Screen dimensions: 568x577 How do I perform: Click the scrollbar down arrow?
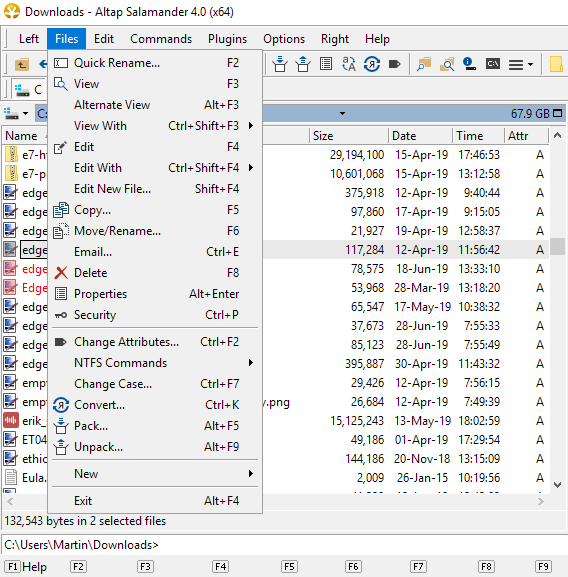pyautogui.click(x=557, y=485)
